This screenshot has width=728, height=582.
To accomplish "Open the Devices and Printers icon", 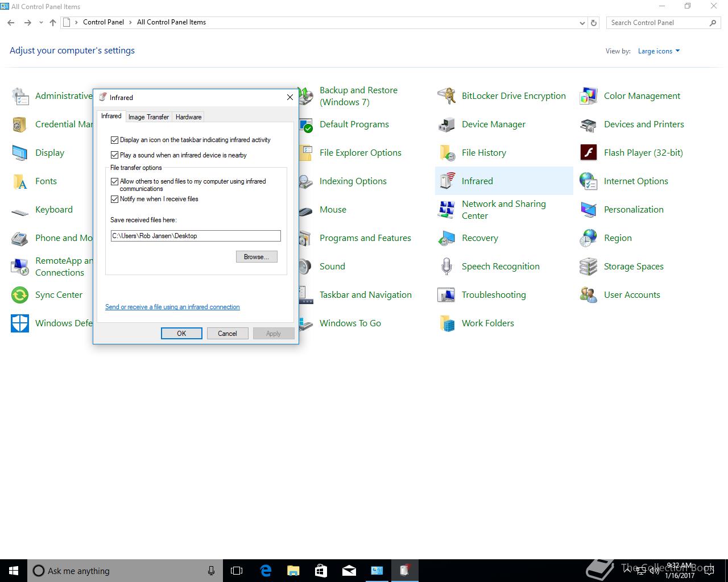I will tap(589, 124).
